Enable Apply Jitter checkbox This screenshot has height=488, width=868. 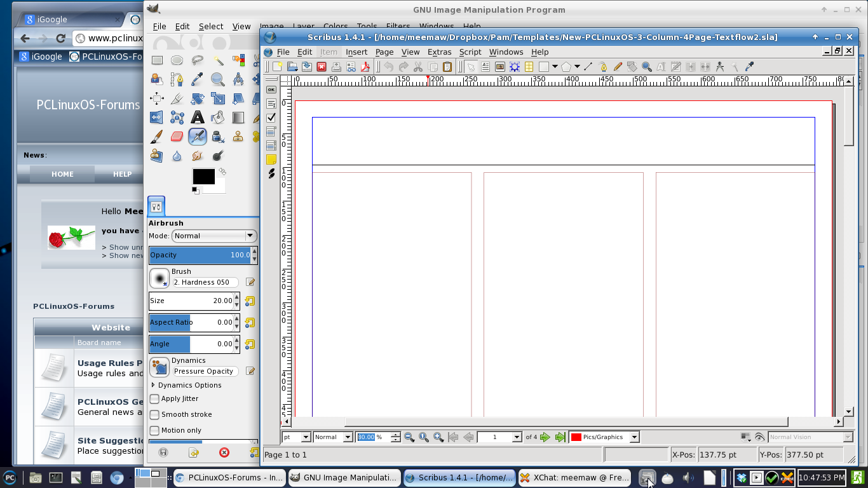point(154,399)
